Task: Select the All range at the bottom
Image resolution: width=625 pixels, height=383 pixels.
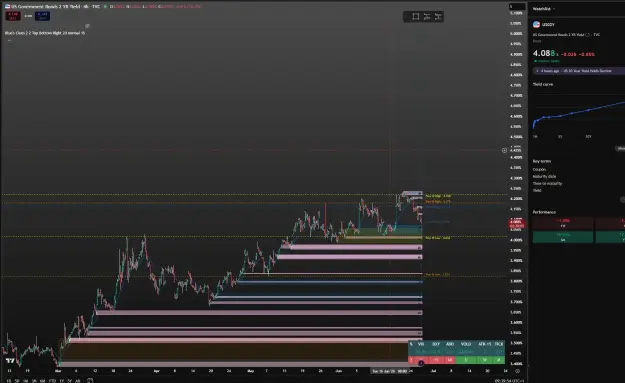Action: tap(78, 381)
